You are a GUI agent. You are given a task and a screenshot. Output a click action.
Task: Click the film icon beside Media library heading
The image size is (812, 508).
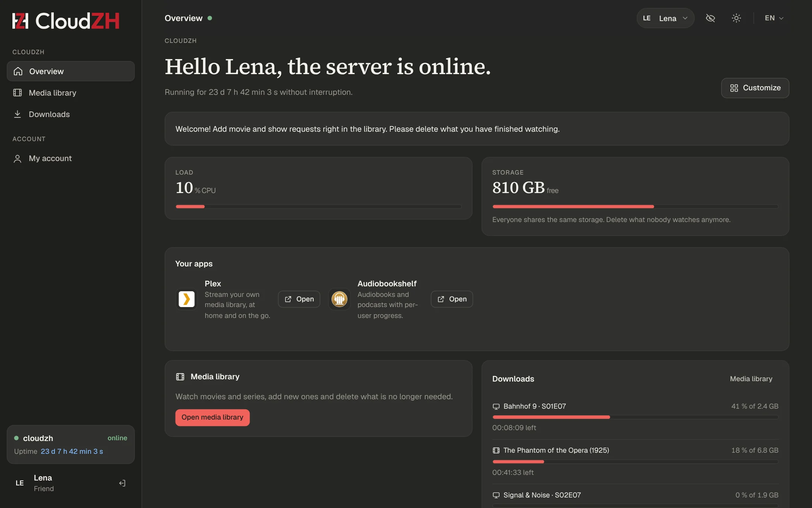[x=180, y=377]
